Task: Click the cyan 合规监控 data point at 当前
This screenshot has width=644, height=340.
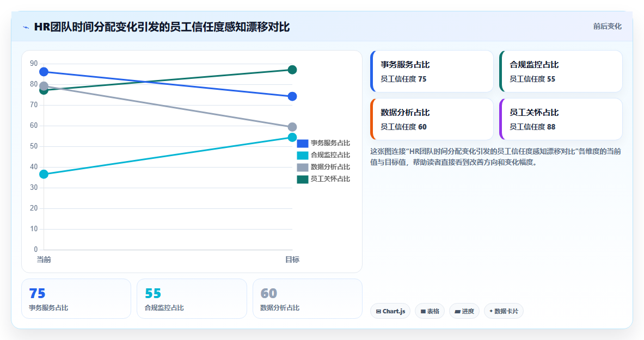Action: pos(44,174)
